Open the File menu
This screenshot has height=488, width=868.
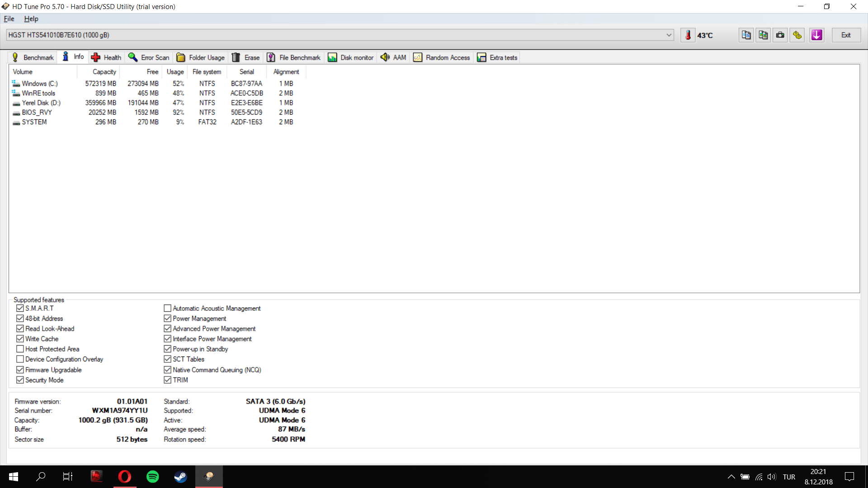point(9,19)
